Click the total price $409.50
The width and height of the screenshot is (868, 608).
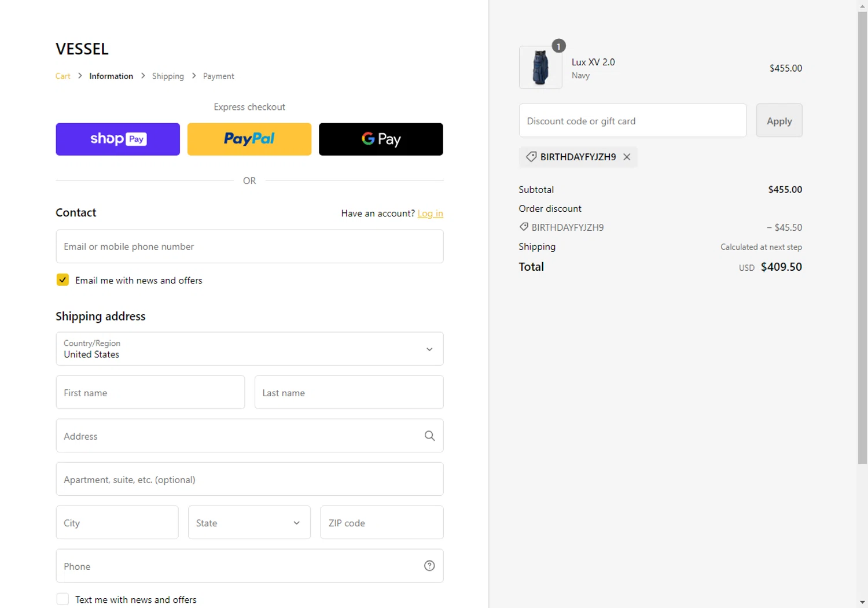(781, 267)
